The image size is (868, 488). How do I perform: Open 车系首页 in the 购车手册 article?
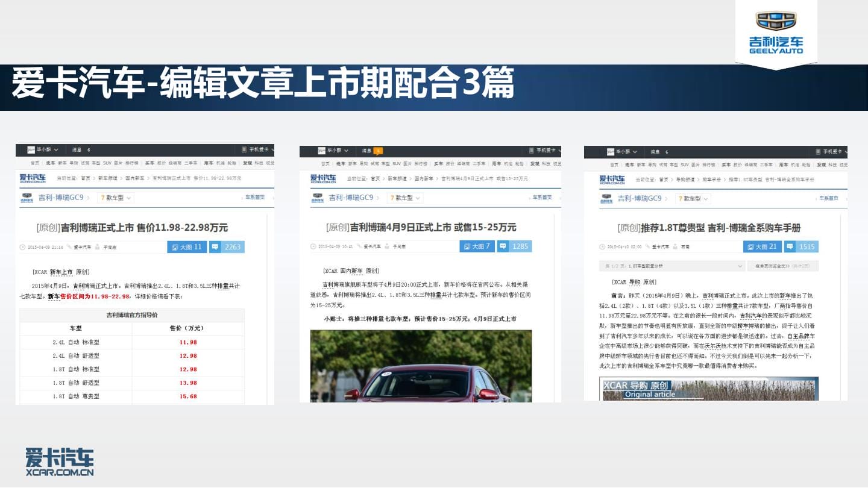[x=828, y=198]
